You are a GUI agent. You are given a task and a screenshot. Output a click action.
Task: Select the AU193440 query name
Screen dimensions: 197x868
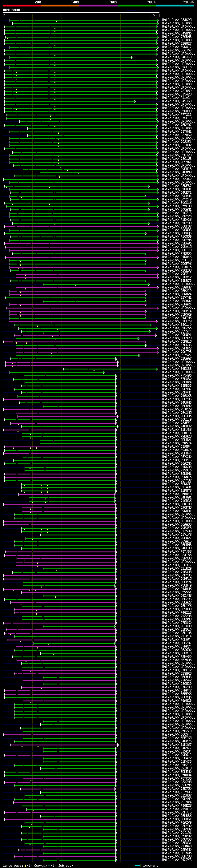point(11,10)
